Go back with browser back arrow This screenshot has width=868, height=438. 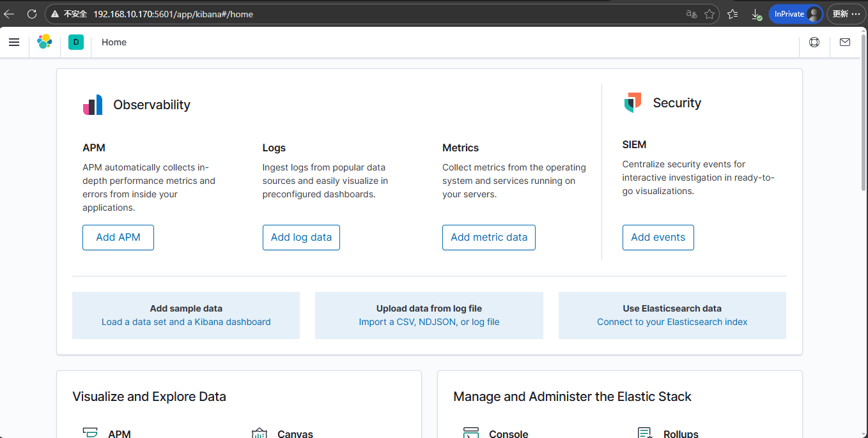(10, 13)
